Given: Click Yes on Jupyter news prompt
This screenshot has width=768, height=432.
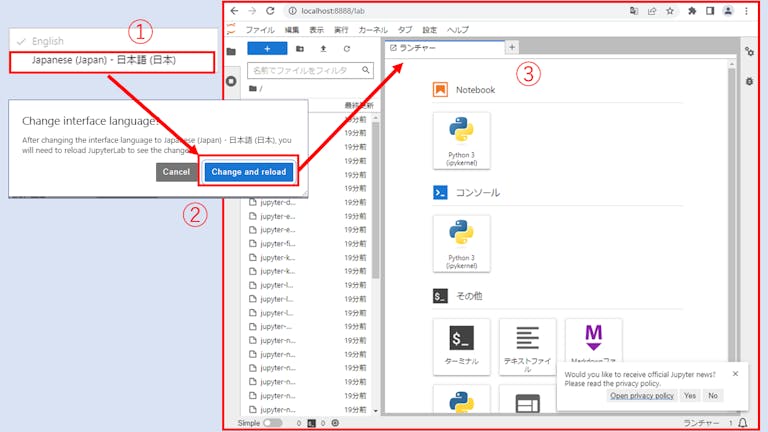Looking at the screenshot, I should pos(690,396).
